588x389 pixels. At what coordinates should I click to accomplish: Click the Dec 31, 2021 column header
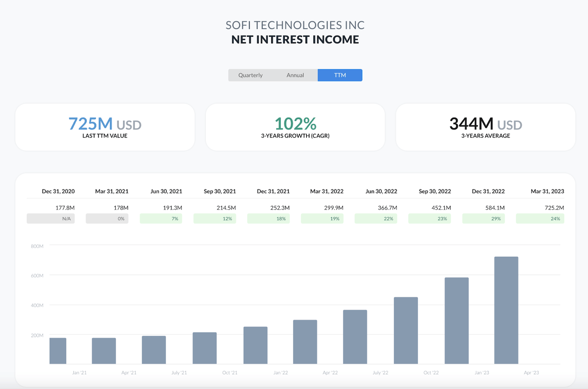point(273,191)
